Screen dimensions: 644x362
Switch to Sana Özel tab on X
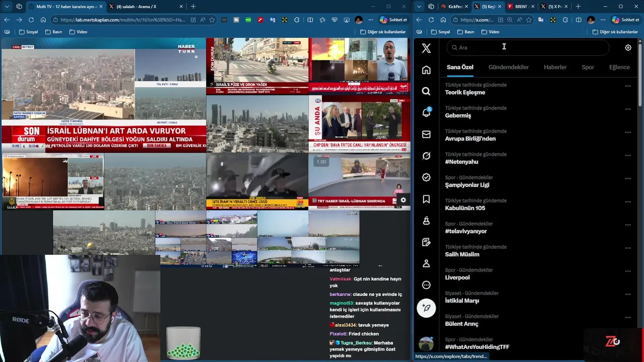point(460,67)
